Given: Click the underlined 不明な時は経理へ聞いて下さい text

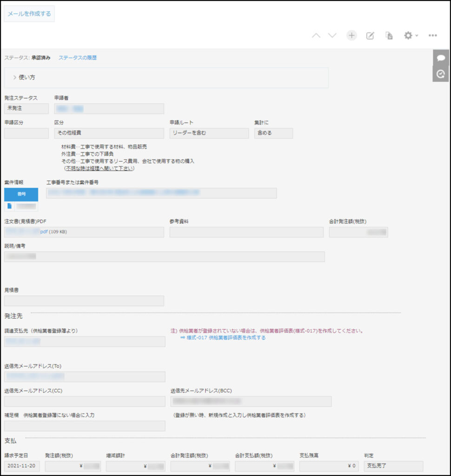Looking at the screenshot, I should tap(99, 168).
